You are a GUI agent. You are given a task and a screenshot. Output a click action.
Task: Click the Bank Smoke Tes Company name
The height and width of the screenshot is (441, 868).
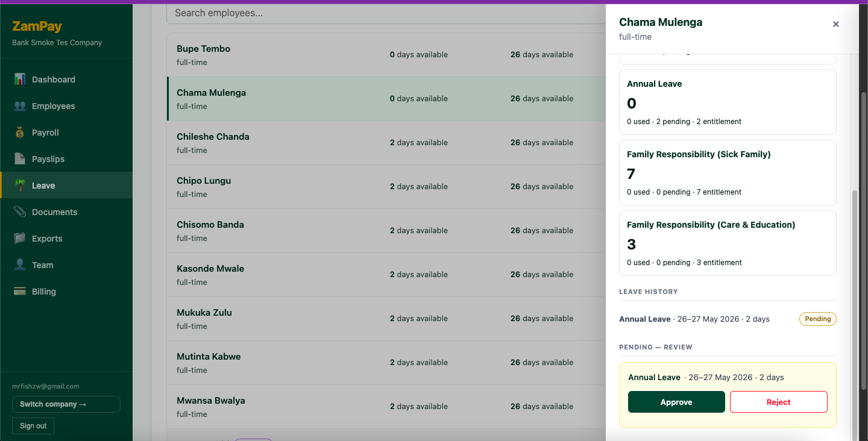click(57, 43)
